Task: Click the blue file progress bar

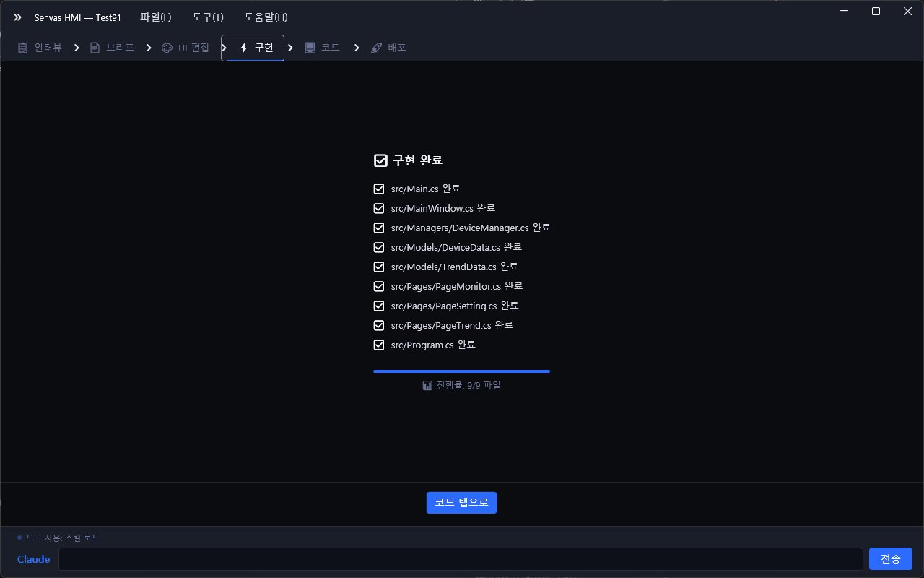Action: click(x=461, y=371)
